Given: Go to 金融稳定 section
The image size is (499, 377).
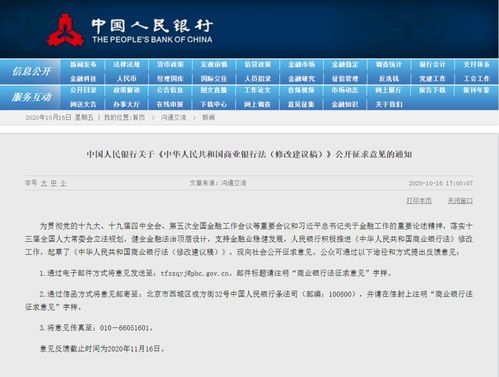Looking at the screenshot, I should [345, 64].
